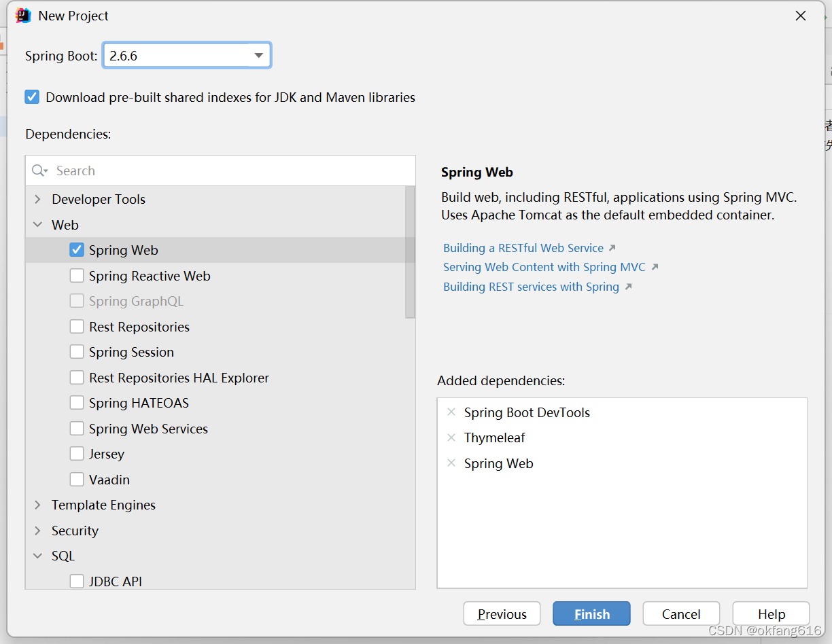Expand the Template Engines category
Viewport: 832px width, 644px height.
[x=38, y=505]
